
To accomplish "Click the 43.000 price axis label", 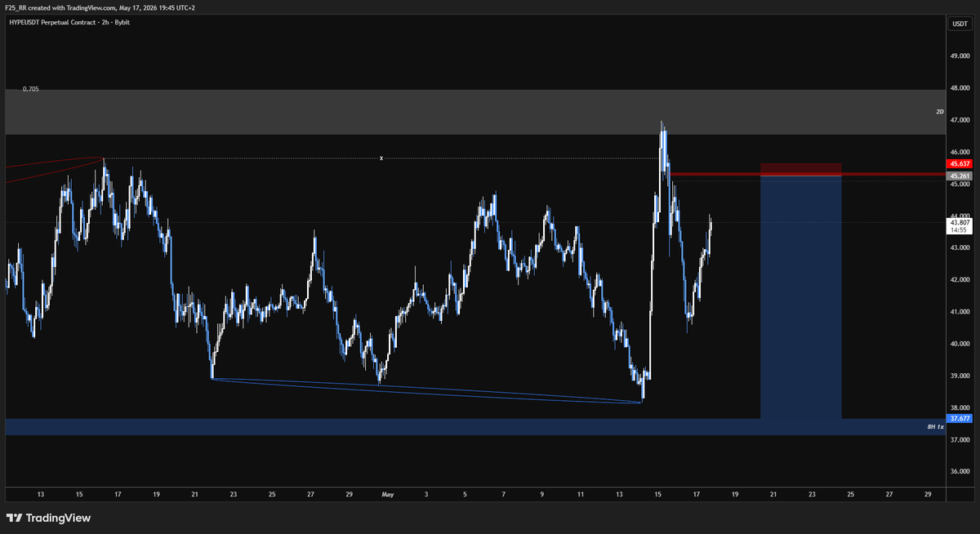I will coord(959,247).
